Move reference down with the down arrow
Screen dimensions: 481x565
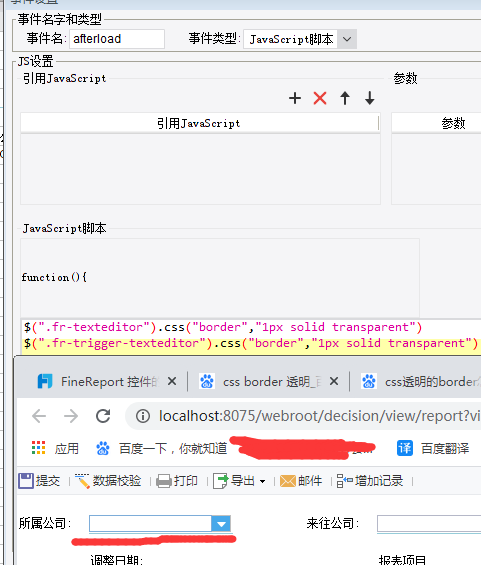pyautogui.click(x=370, y=98)
